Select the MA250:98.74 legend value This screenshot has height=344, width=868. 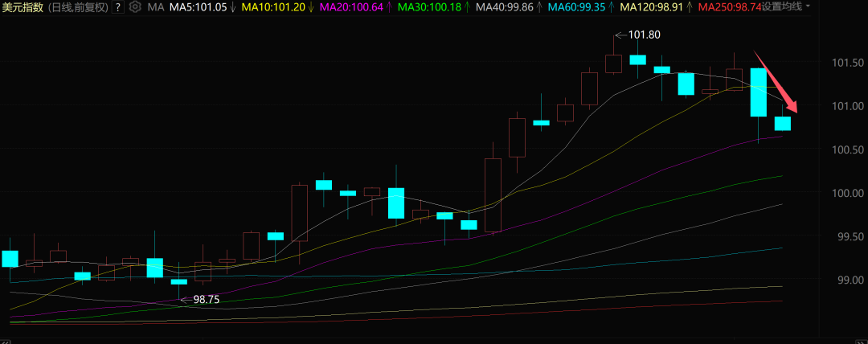[729, 7]
